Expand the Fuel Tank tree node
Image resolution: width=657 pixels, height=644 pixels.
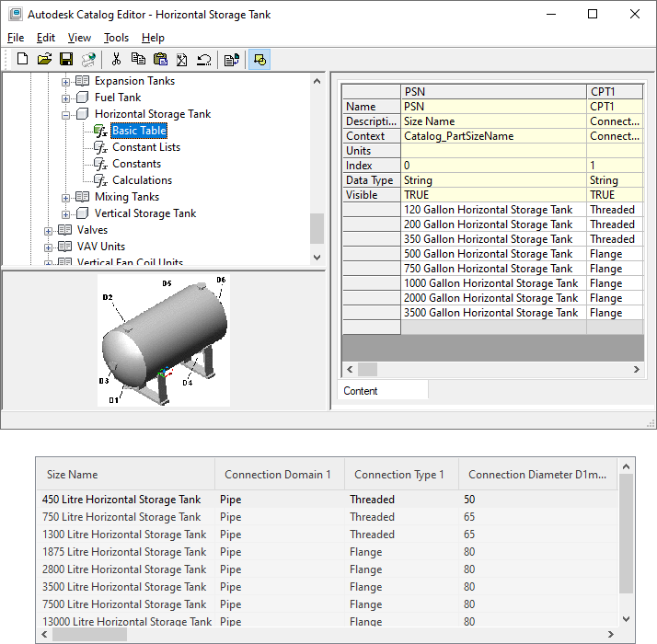pyautogui.click(x=65, y=98)
